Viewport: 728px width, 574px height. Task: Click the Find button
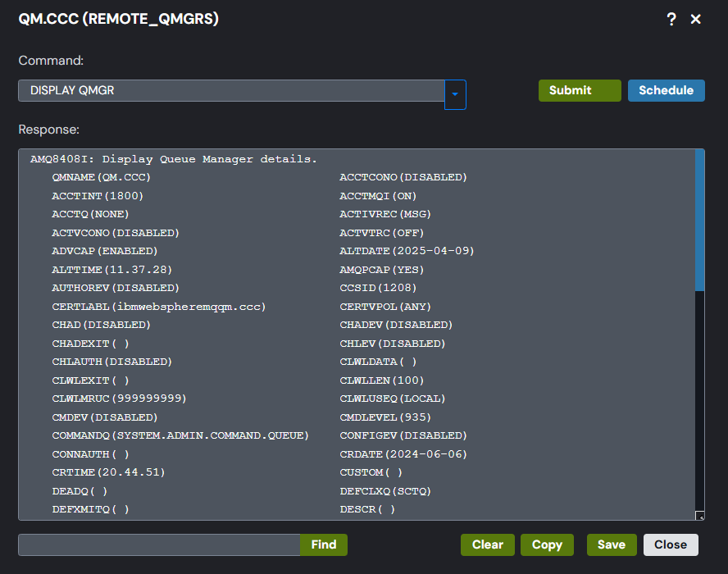(324, 544)
